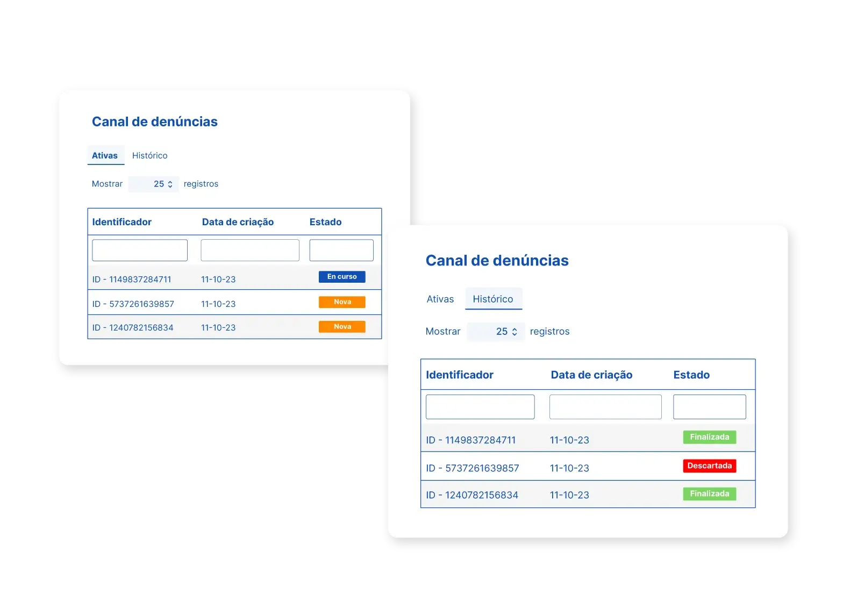Focus Data de criação filter in right table
Screen dimensions: 843x616
point(605,407)
